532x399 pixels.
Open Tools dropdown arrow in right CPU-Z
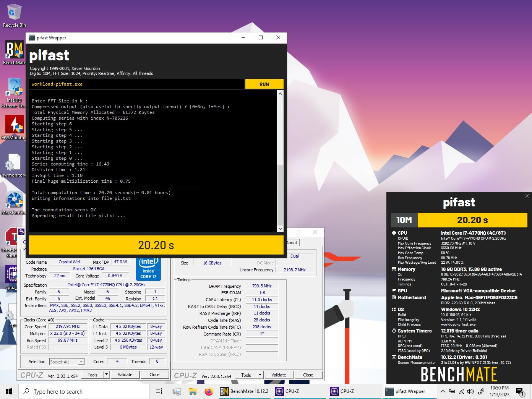pyautogui.click(x=260, y=375)
